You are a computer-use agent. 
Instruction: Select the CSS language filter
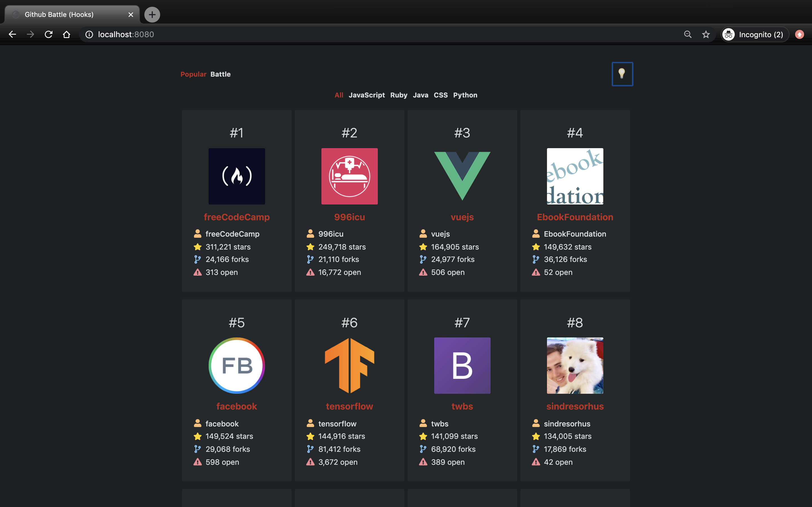tap(441, 95)
